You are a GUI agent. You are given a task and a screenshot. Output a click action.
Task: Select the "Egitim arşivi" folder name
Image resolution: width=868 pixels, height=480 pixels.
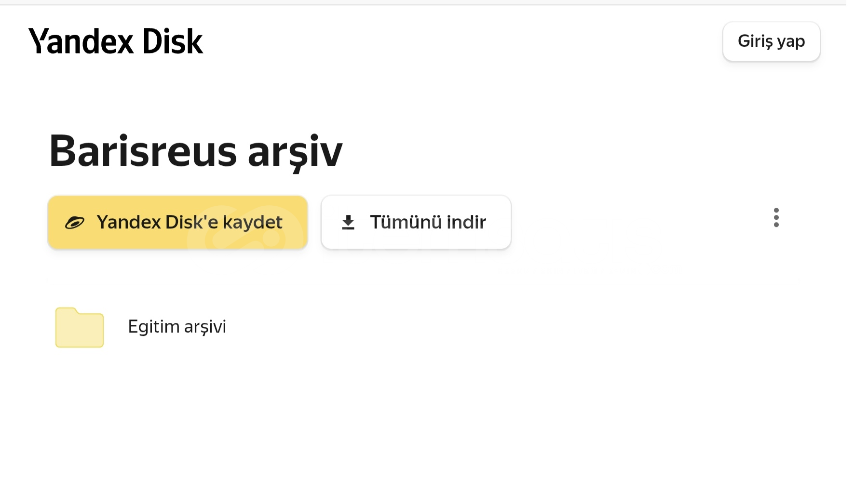(x=177, y=327)
